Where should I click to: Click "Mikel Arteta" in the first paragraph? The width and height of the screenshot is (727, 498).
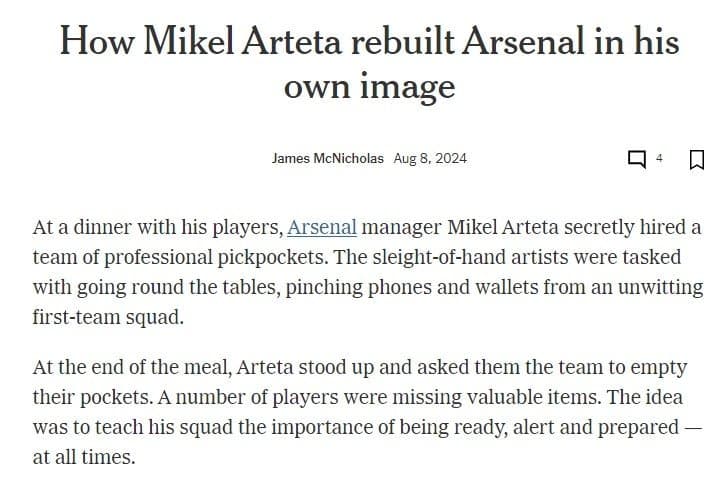click(503, 227)
